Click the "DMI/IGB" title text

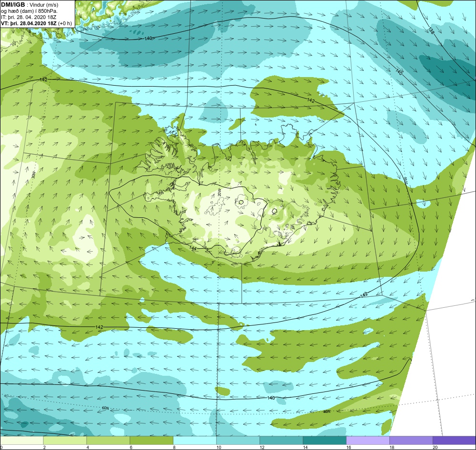tap(13, 5)
